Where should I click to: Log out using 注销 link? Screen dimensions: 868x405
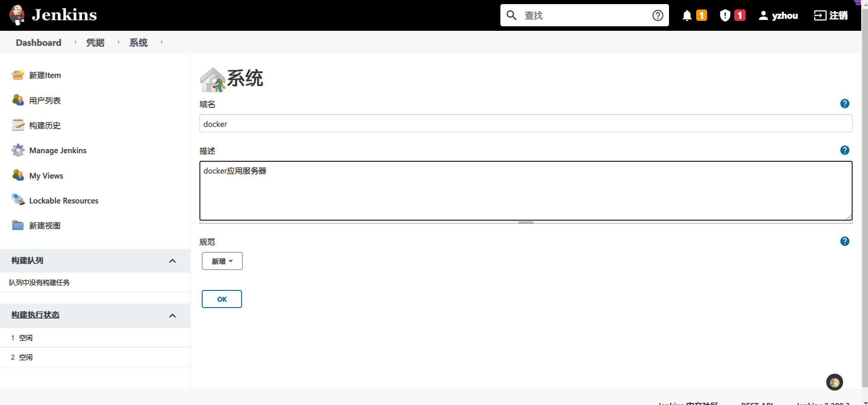[x=839, y=15]
